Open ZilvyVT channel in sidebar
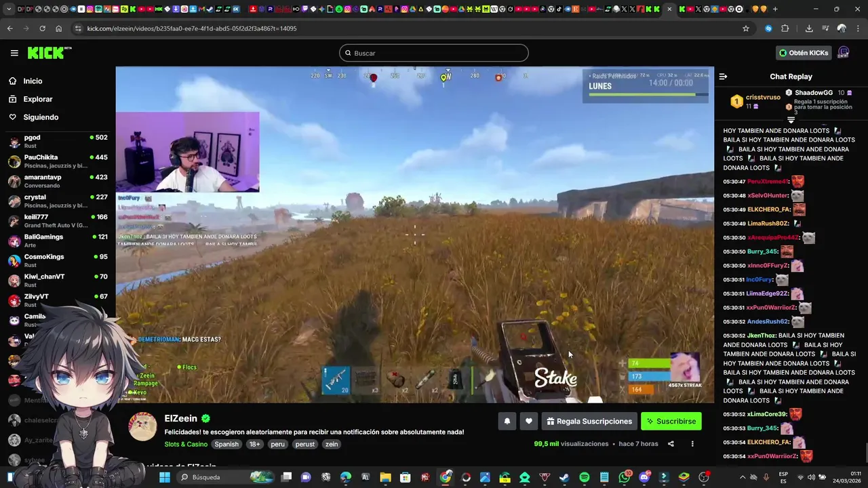This screenshot has height=488, width=868. point(58,300)
